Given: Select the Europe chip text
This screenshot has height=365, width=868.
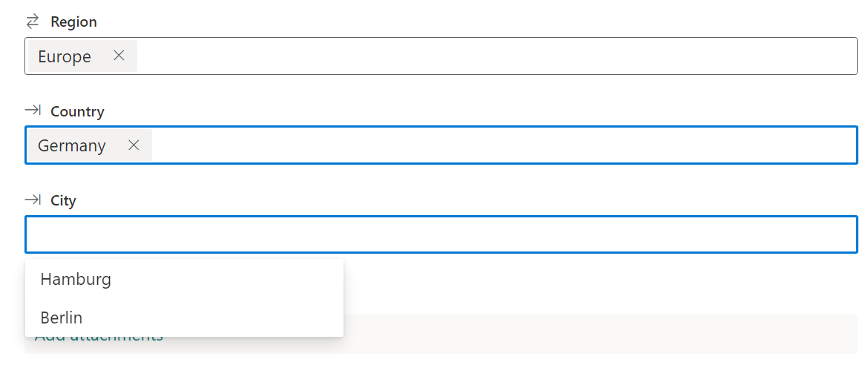Looking at the screenshot, I should 65,56.
